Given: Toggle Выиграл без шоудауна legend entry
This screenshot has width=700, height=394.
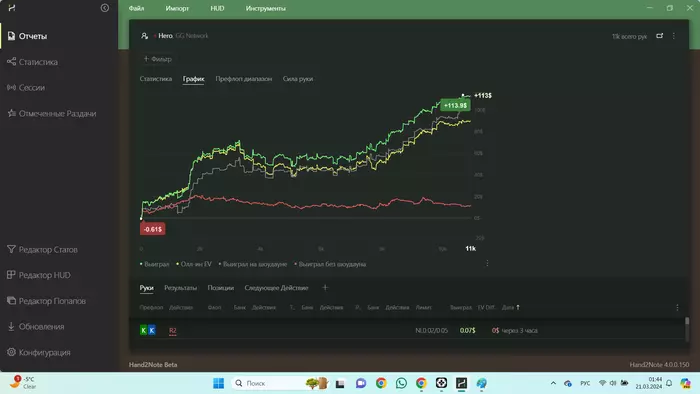Looking at the screenshot, I should tap(330, 264).
